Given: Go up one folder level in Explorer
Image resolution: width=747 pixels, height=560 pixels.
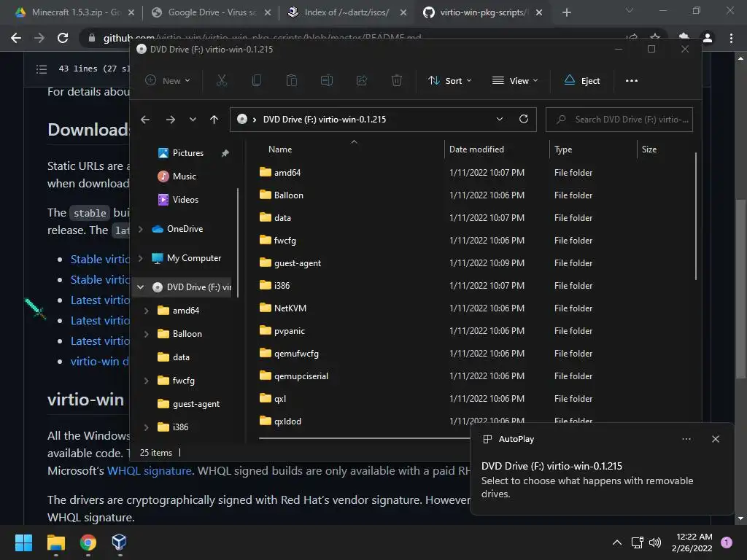Looking at the screenshot, I should (214, 120).
